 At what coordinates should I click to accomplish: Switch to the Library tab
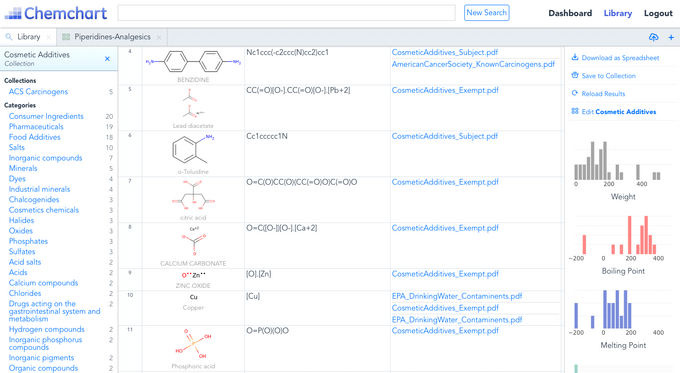point(25,37)
